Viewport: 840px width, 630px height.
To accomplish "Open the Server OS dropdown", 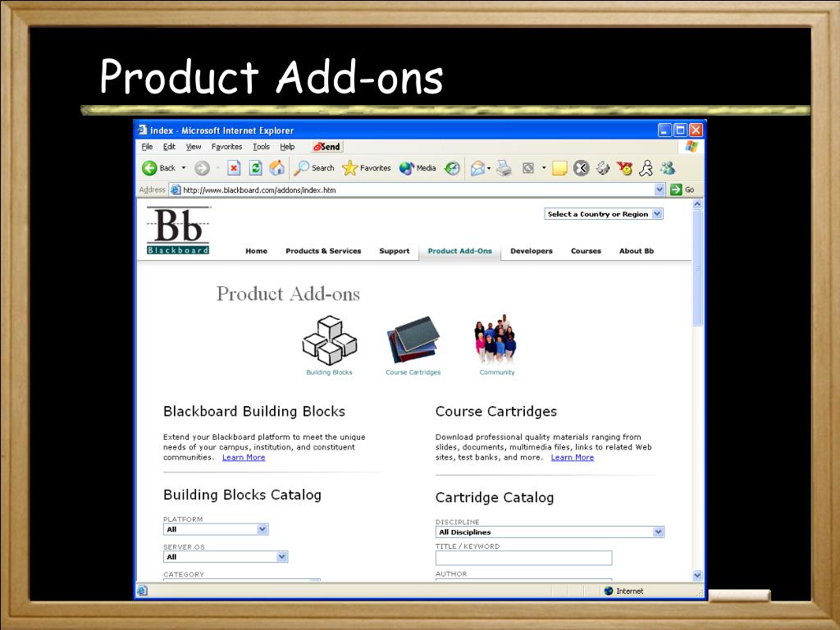I will (x=226, y=557).
